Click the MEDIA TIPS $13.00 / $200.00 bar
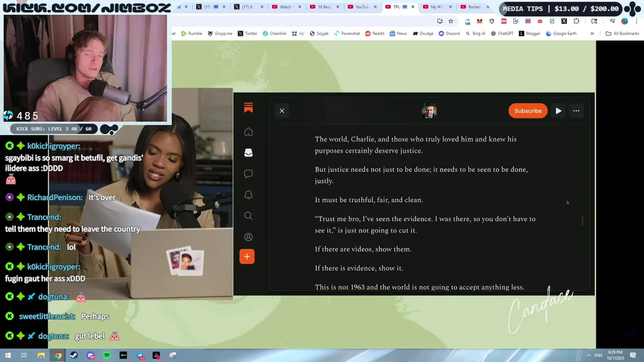 (x=560, y=9)
